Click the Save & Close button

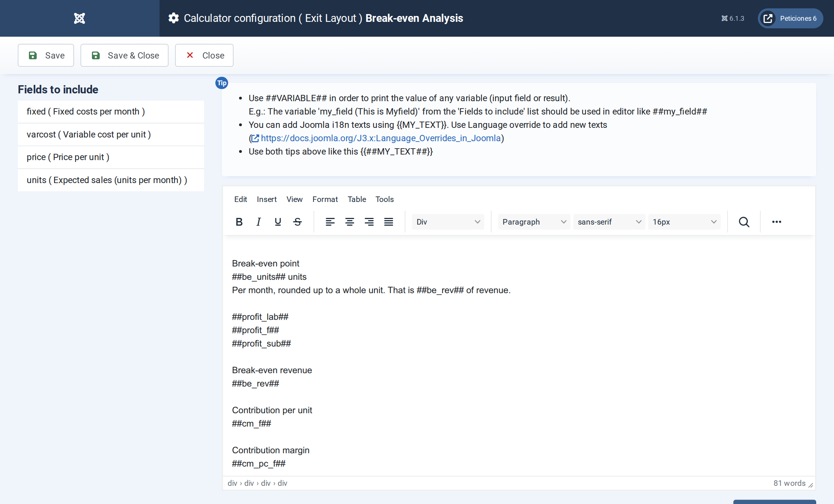125,56
